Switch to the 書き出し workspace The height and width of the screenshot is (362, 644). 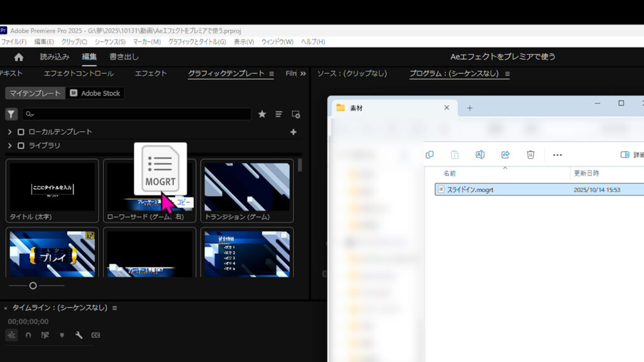pos(124,57)
